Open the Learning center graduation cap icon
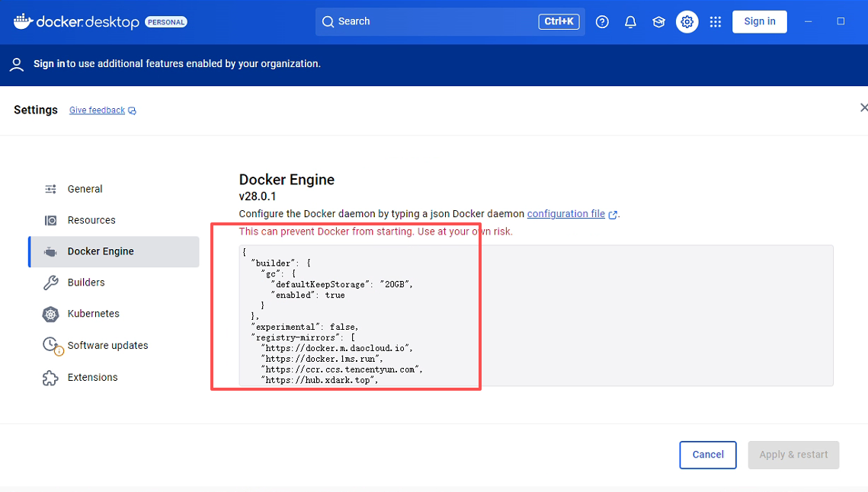 click(658, 21)
